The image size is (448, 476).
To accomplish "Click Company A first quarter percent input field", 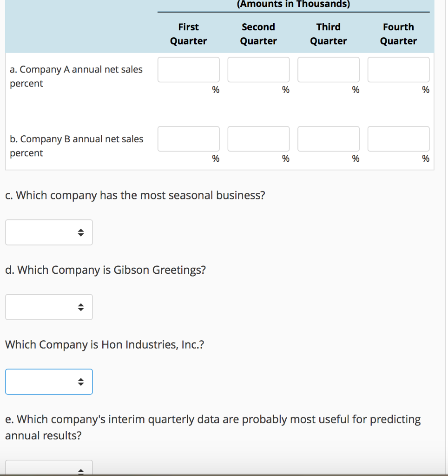I will pos(188,69).
